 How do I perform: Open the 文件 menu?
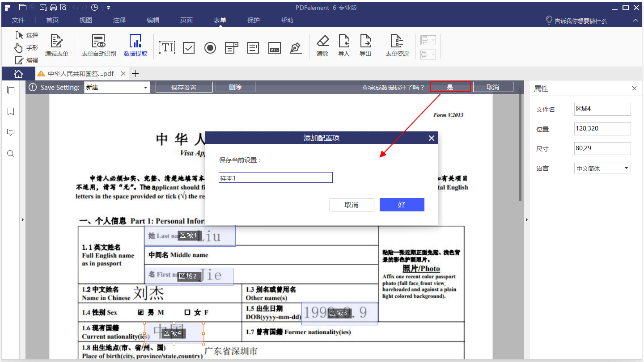coord(18,20)
